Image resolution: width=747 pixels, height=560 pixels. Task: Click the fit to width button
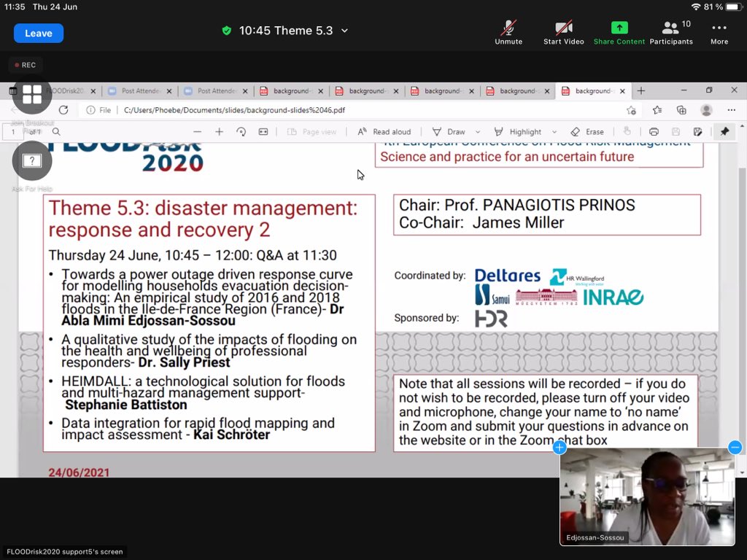[263, 132]
